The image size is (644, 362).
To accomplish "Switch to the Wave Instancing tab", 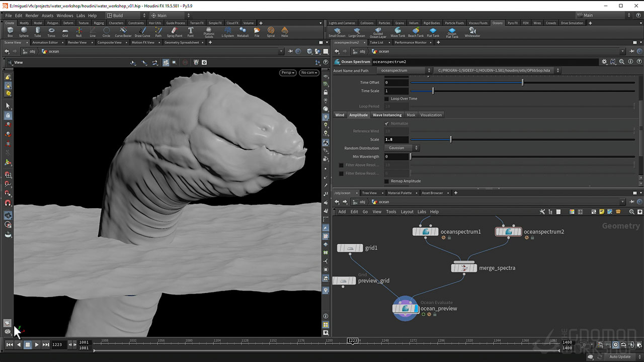I will tap(387, 115).
